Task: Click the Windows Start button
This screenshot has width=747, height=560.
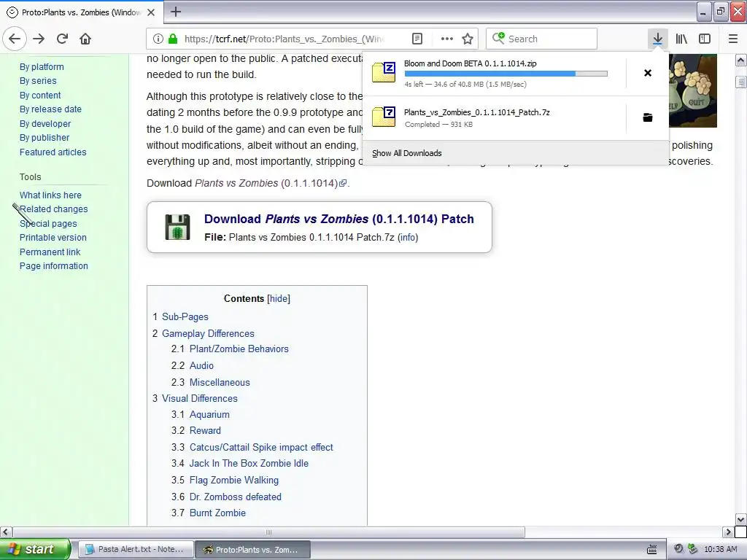Action: point(35,549)
